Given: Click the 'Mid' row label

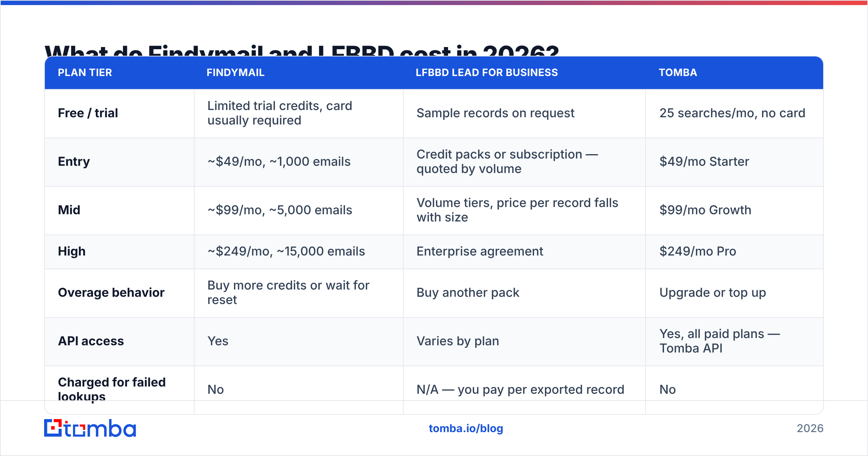Looking at the screenshot, I should coord(69,210).
